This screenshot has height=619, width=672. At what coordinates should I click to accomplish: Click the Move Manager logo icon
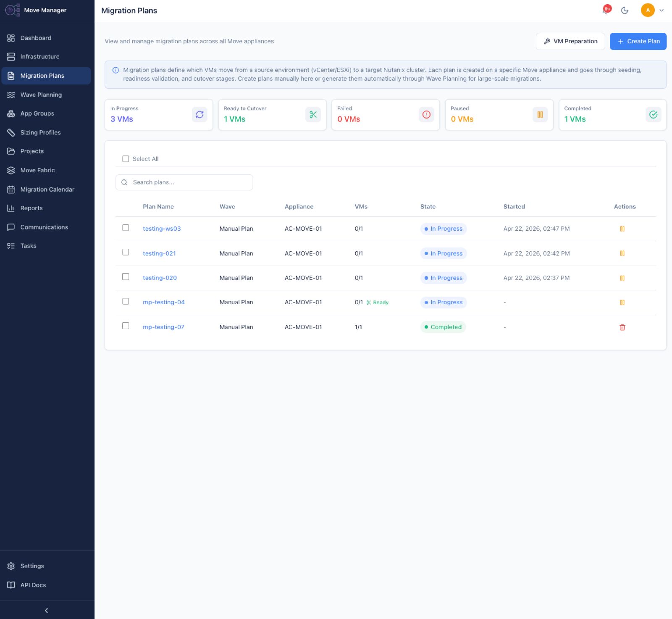click(x=12, y=10)
